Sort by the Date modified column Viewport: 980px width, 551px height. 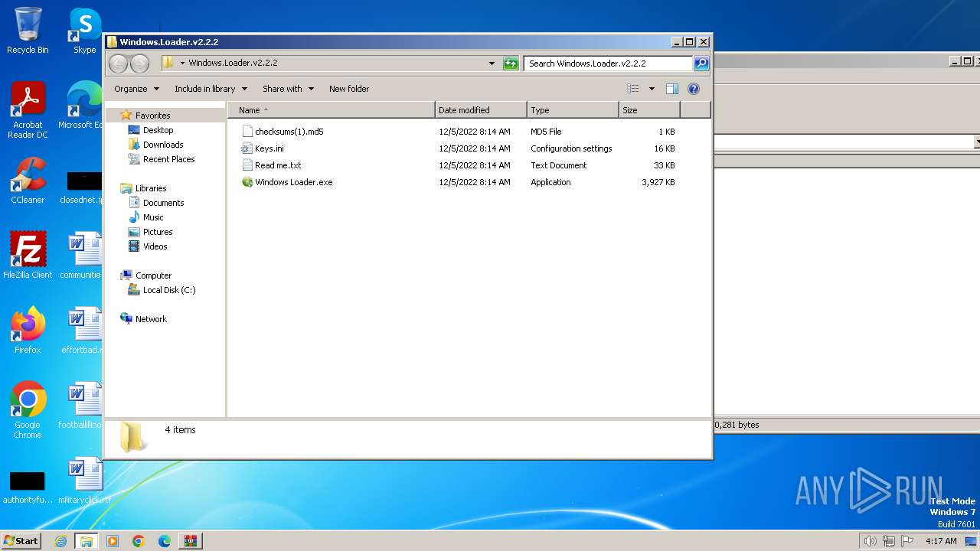481,110
